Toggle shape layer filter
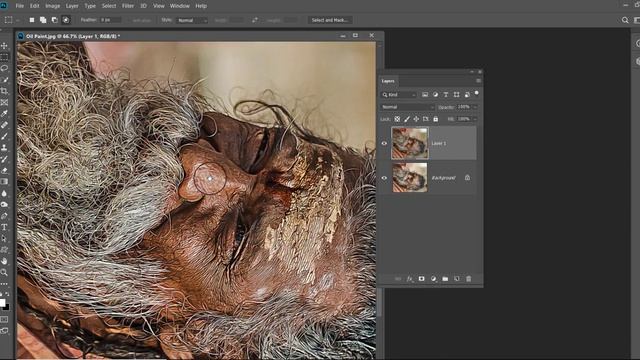The image size is (640, 360). 456,95
